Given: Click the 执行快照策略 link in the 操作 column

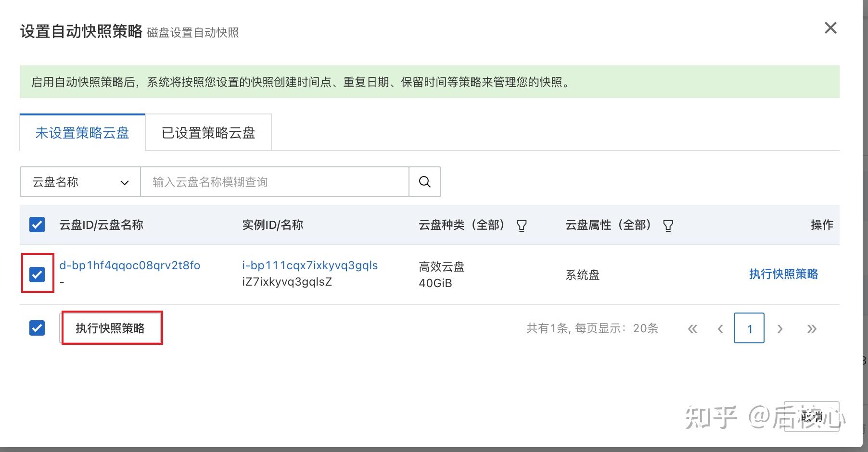Looking at the screenshot, I should (x=783, y=274).
